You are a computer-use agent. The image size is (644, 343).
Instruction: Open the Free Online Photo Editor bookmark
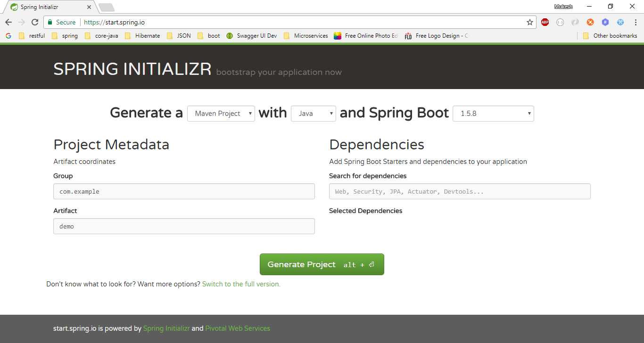point(338,35)
